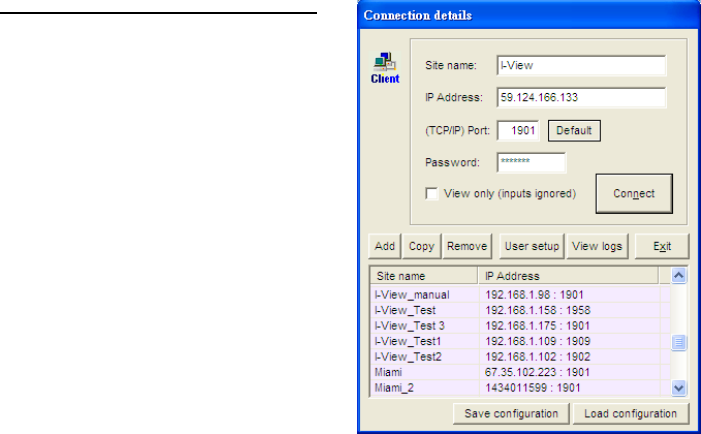Click the Remove button

(x=467, y=246)
